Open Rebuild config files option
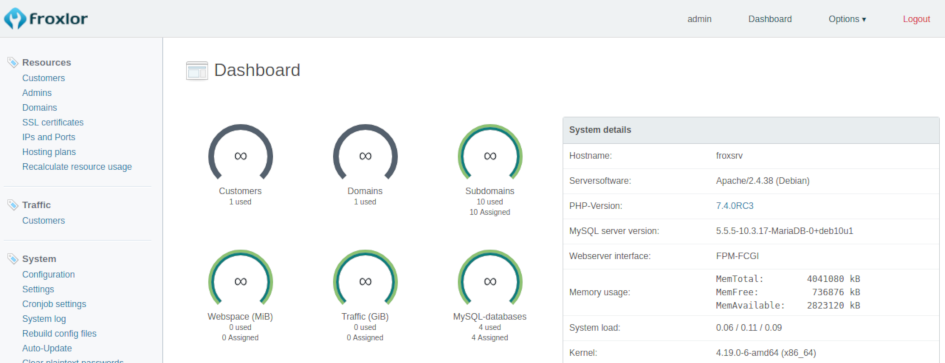 point(59,333)
